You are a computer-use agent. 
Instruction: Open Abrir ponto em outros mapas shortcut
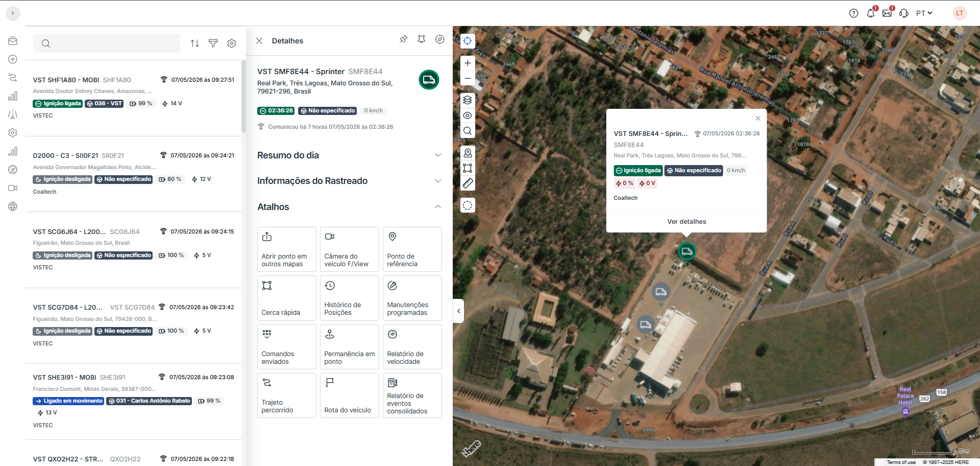click(287, 249)
